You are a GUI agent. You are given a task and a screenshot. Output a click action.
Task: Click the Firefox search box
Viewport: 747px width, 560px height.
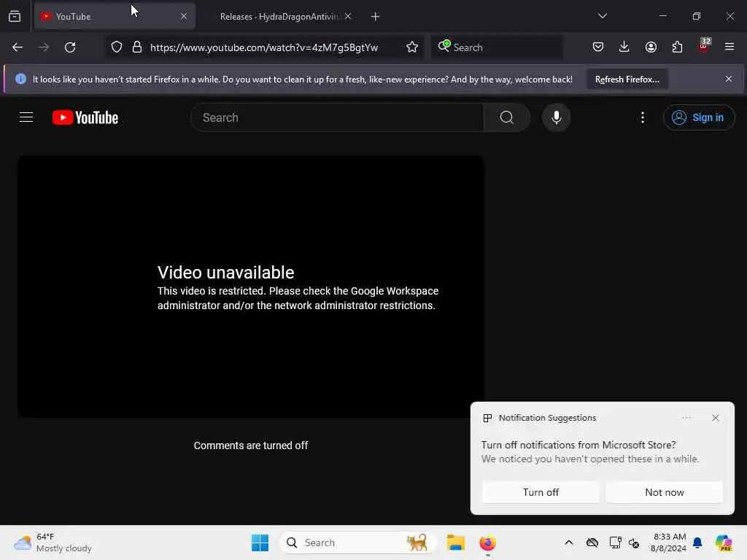(x=497, y=47)
